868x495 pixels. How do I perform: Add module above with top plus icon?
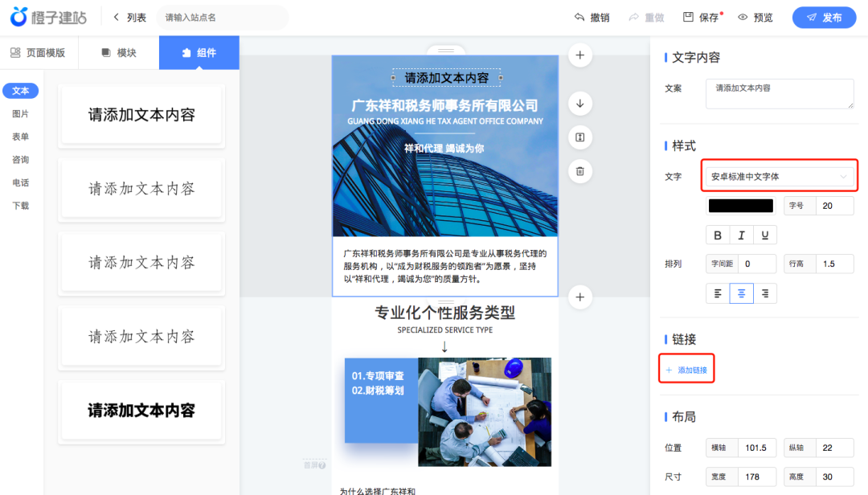[580, 55]
